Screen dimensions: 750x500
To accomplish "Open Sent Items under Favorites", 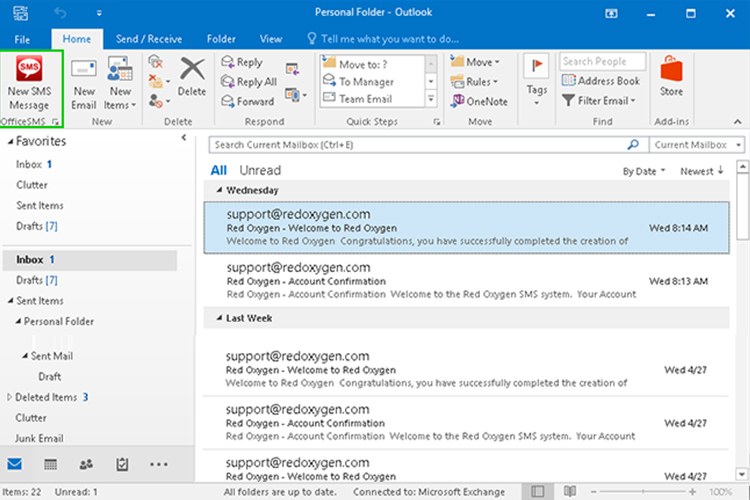I will (40, 206).
